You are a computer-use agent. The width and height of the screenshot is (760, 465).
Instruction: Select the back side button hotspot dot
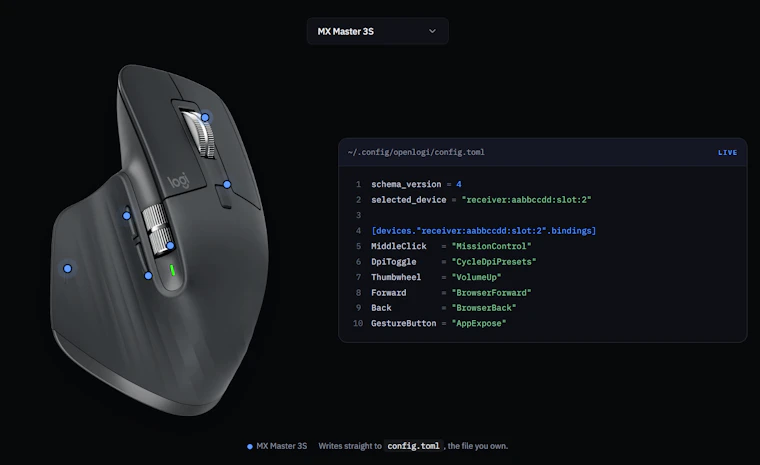(x=148, y=276)
